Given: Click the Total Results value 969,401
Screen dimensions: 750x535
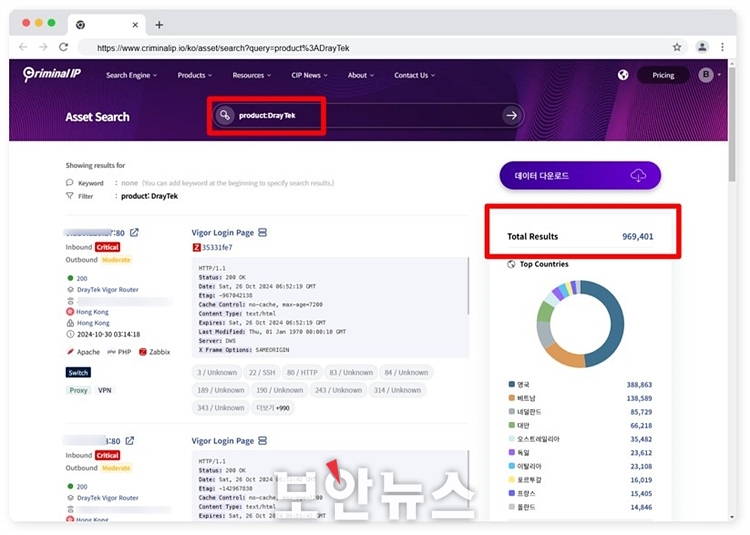Looking at the screenshot, I should pos(637,236).
